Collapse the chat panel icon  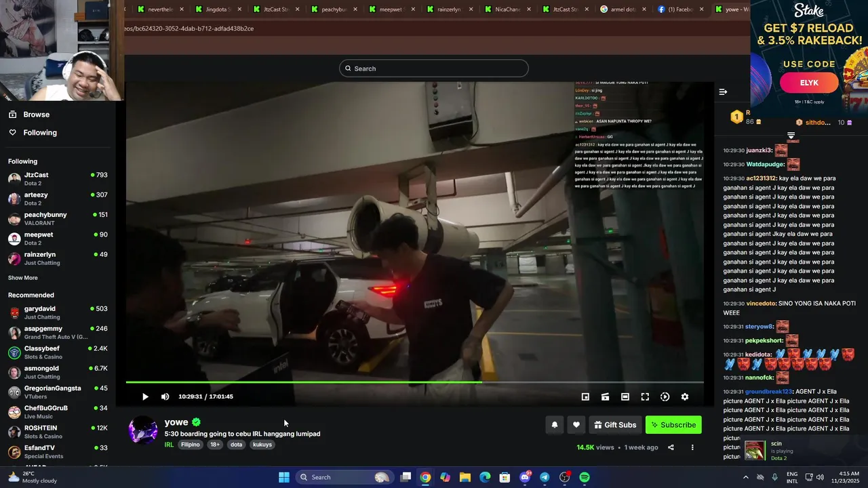(723, 91)
